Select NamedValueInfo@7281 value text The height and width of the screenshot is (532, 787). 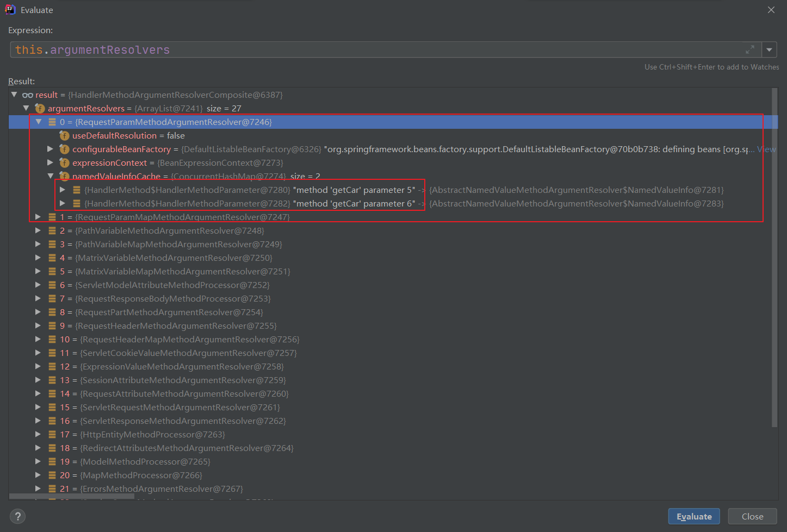577,190
